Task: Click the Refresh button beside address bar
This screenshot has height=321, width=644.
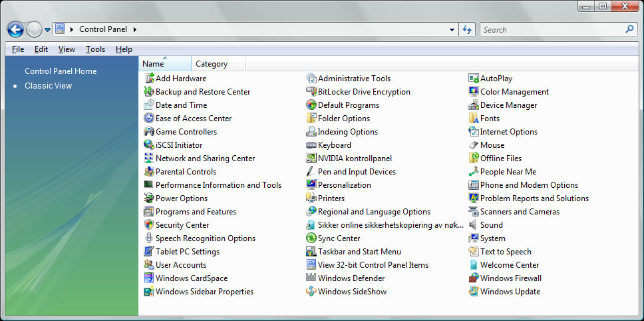Action: [467, 29]
